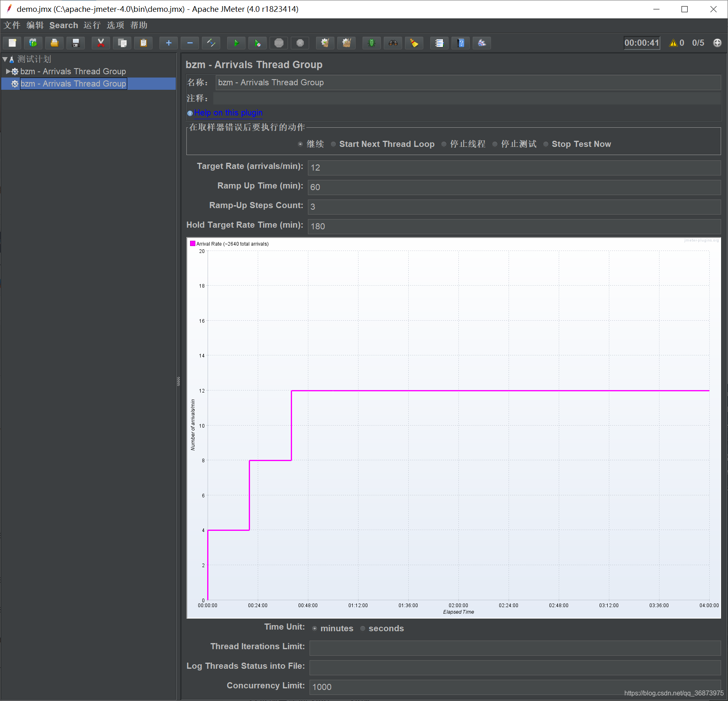
Task: Set Time Unit to minutes
Action: click(333, 628)
